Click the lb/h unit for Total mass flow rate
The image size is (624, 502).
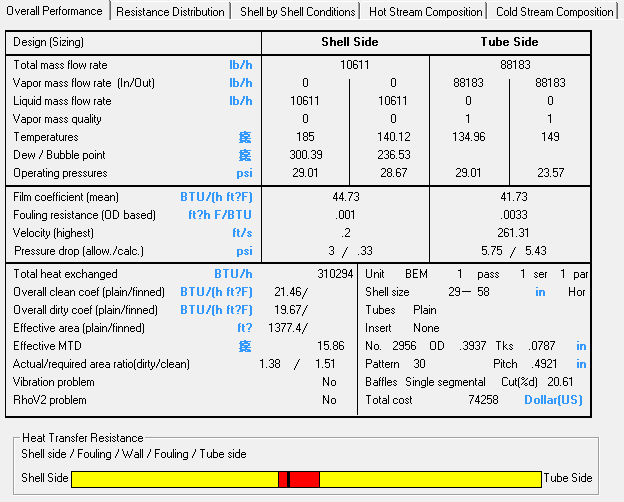click(x=241, y=65)
